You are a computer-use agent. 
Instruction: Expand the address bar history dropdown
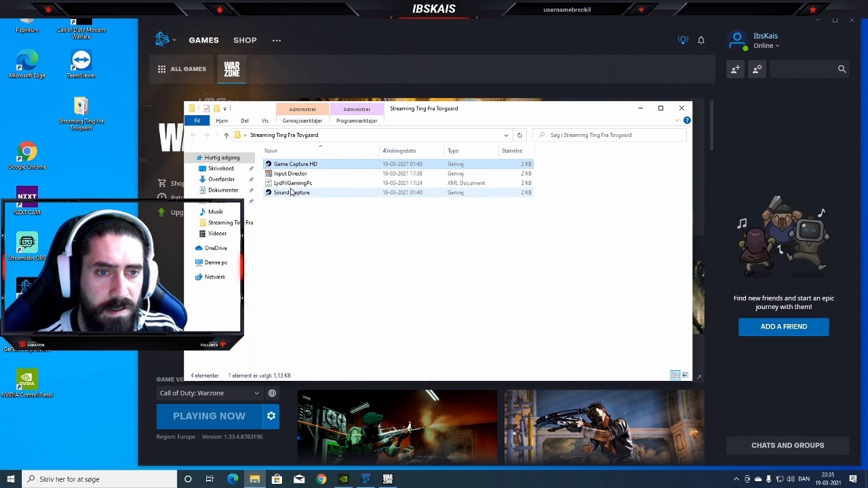coord(506,135)
